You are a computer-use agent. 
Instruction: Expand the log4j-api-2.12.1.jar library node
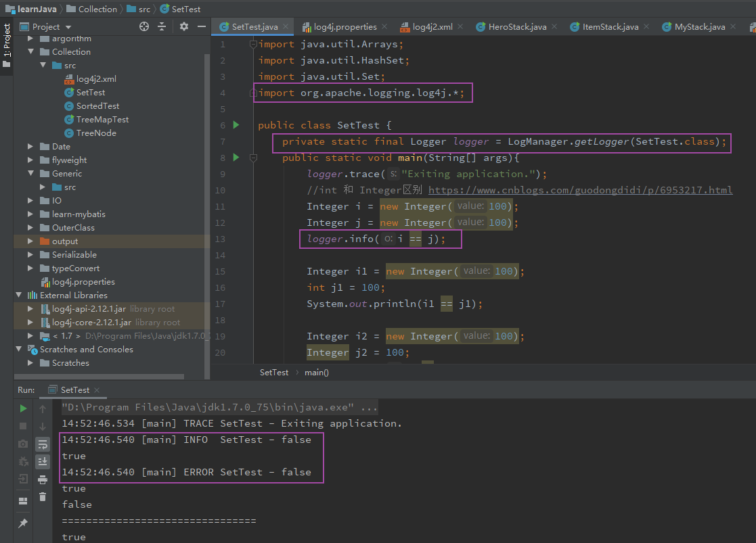(x=30, y=309)
